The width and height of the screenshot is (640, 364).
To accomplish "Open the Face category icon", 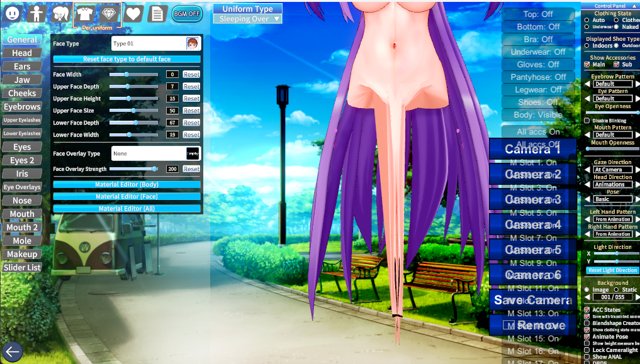I will coord(12,13).
